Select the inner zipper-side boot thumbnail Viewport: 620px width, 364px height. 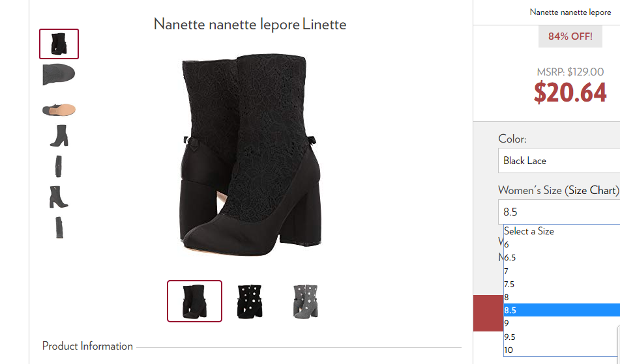click(x=59, y=197)
